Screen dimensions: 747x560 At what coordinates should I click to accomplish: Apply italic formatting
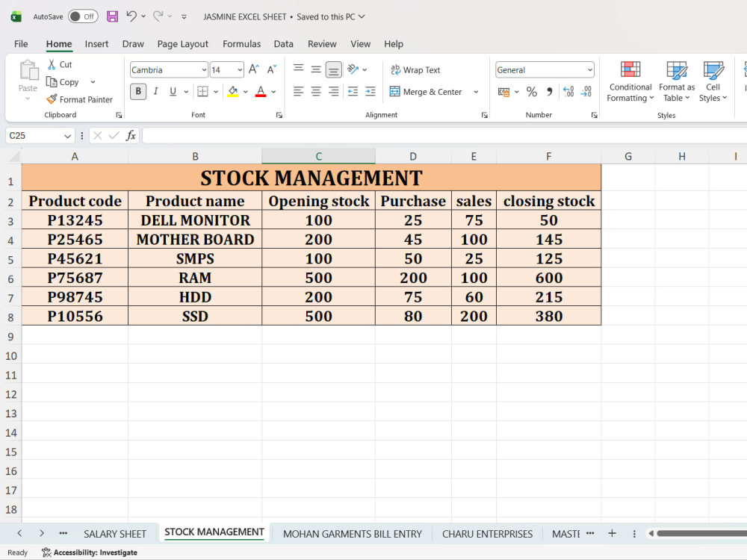click(x=156, y=91)
